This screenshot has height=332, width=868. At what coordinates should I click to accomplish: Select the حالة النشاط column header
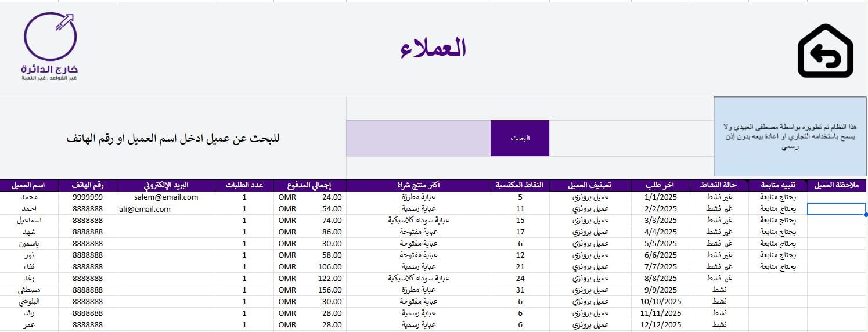pyautogui.click(x=719, y=185)
